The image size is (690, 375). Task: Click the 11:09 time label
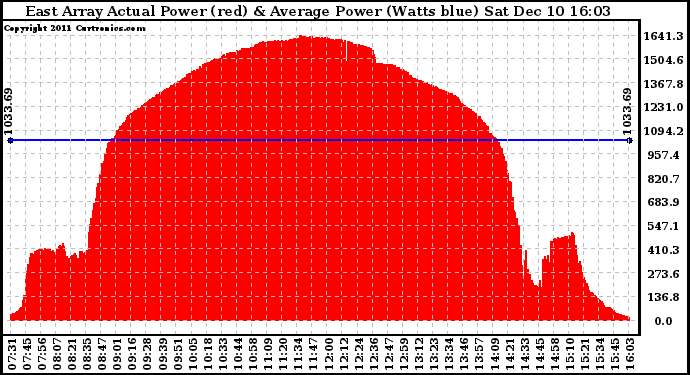[268, 354]
